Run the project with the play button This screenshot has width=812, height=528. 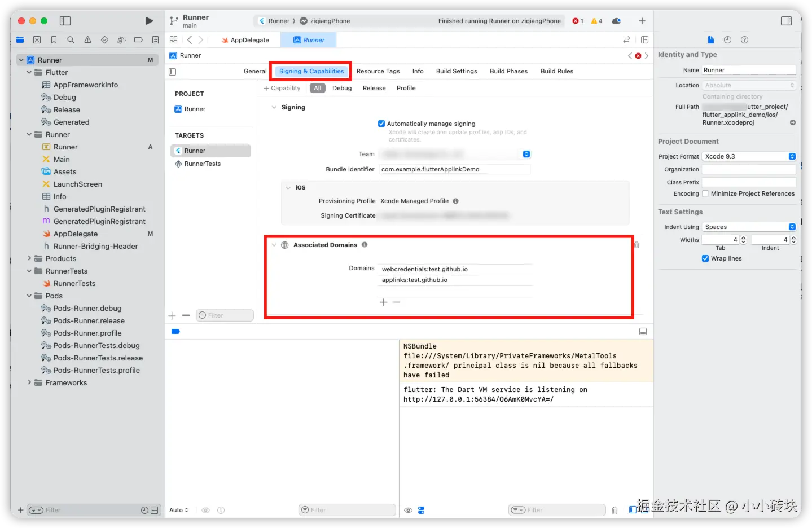click(x=149, y=21)
